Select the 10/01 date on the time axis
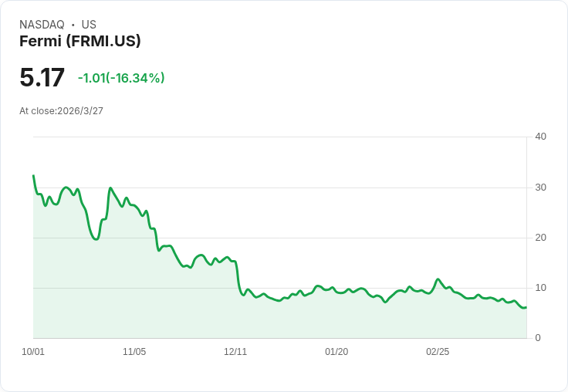 pos(33,352)
